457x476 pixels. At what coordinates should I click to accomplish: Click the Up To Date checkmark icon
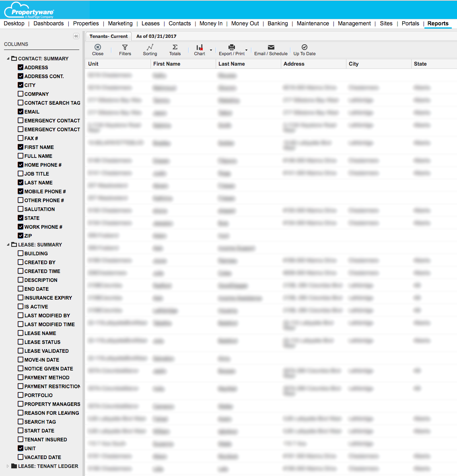305,48
